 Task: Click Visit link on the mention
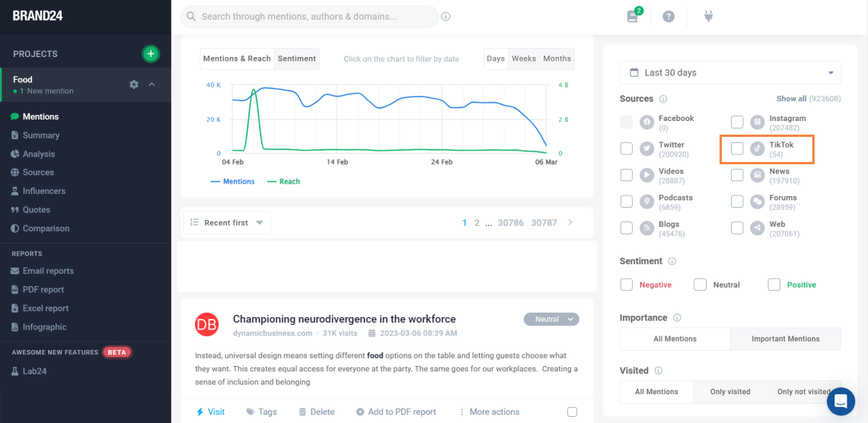pyautogui.click(x=211, y=412)
